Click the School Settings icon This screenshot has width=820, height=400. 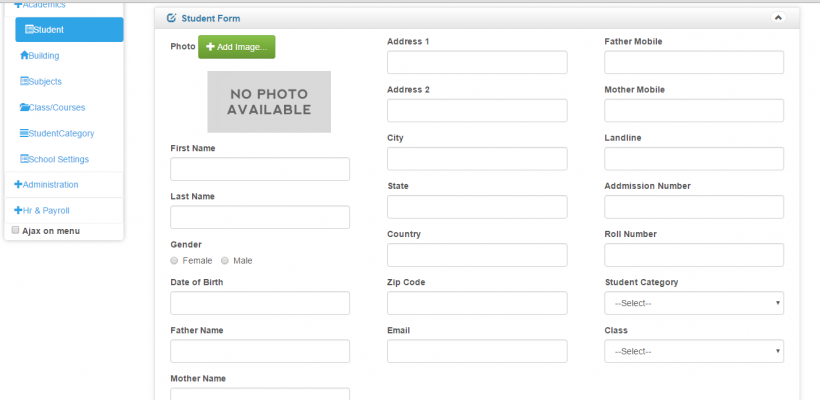pyautogui.click(x=24, y=160)
